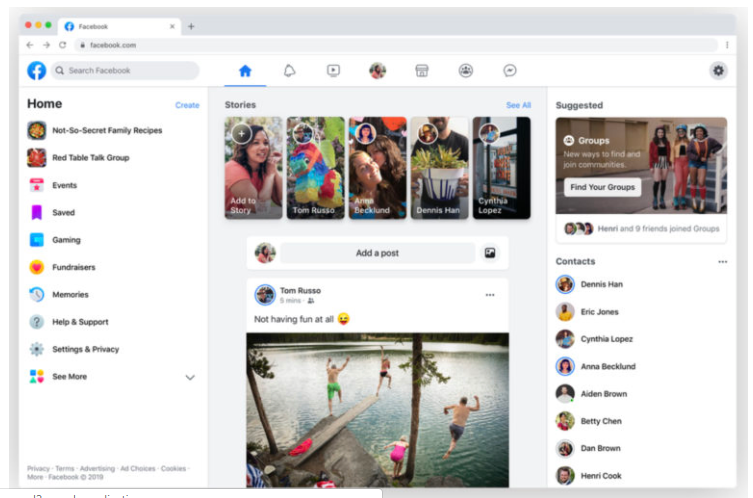Open the Add to Story card

click(x=254, y=168)
